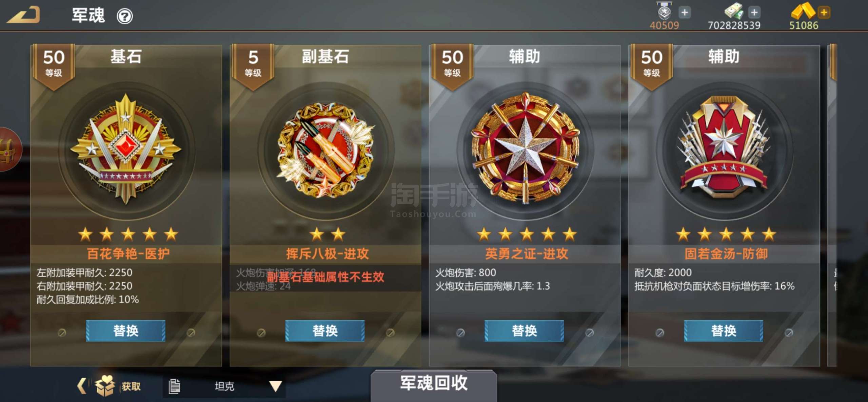Add gold bars with the yellow plus
The width and height of the screenshot is (868, 402).
824,13
